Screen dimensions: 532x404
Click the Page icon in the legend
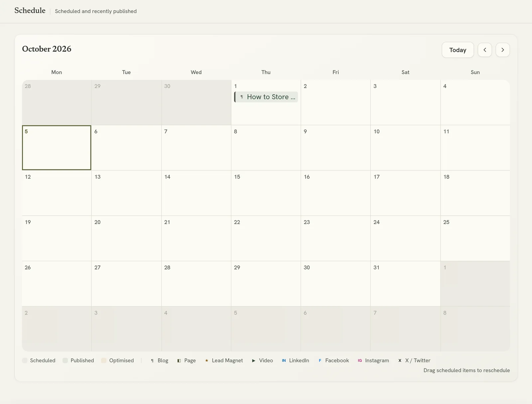pyautogui.click(x=179, y=361)
